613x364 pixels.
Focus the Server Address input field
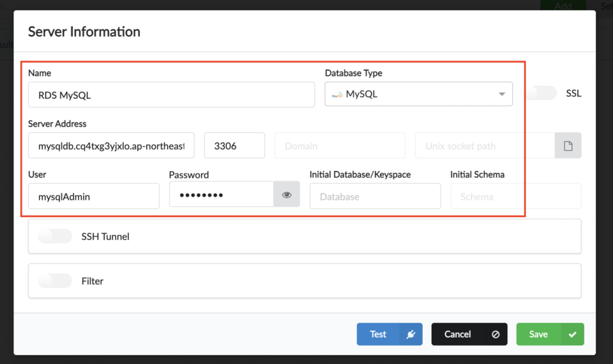111,146
